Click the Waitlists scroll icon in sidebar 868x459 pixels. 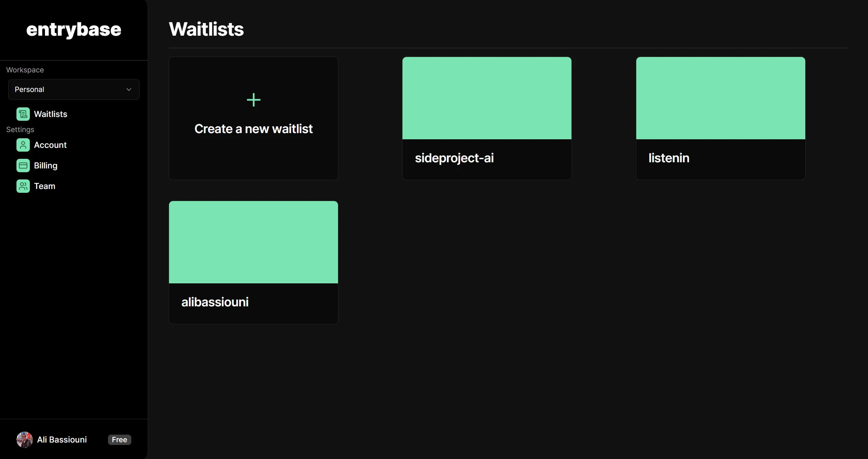23,114
